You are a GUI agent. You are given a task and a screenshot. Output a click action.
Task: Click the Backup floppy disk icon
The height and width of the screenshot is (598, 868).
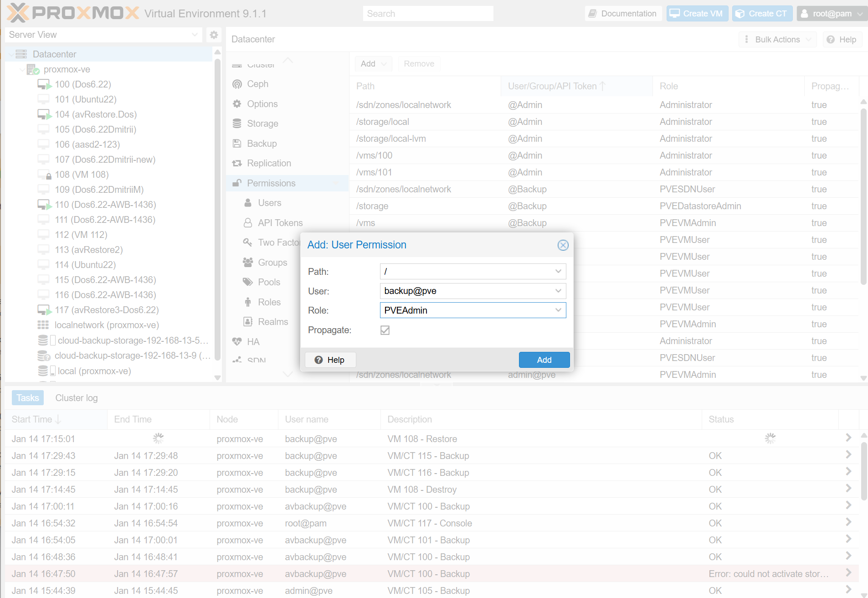[x=237, y=144]
